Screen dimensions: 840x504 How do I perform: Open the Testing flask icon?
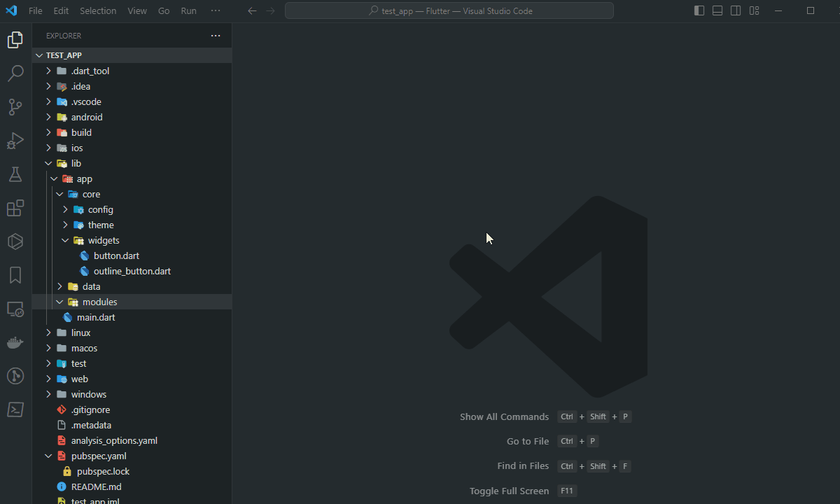pyautogui.click(x=15, y=174)
